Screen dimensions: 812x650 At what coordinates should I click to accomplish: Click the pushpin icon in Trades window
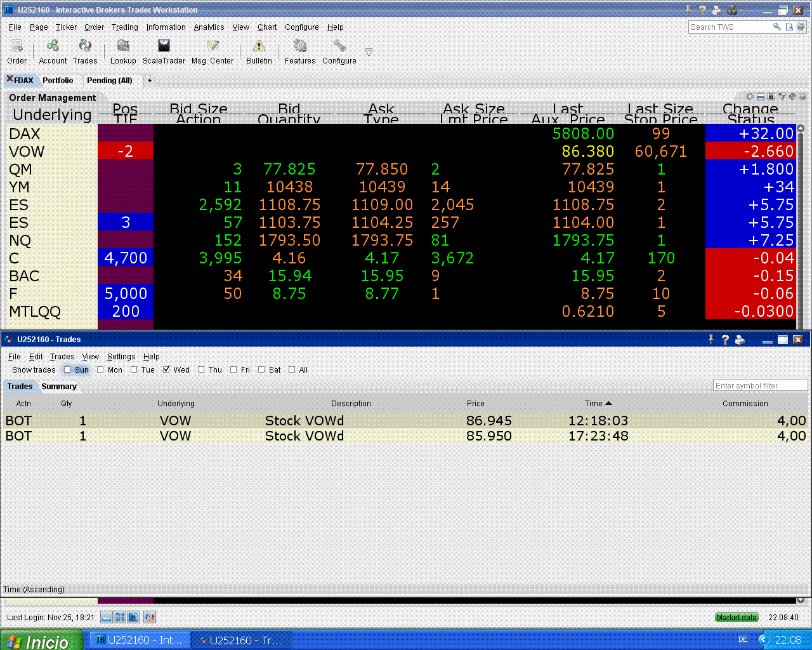point(711,340)
